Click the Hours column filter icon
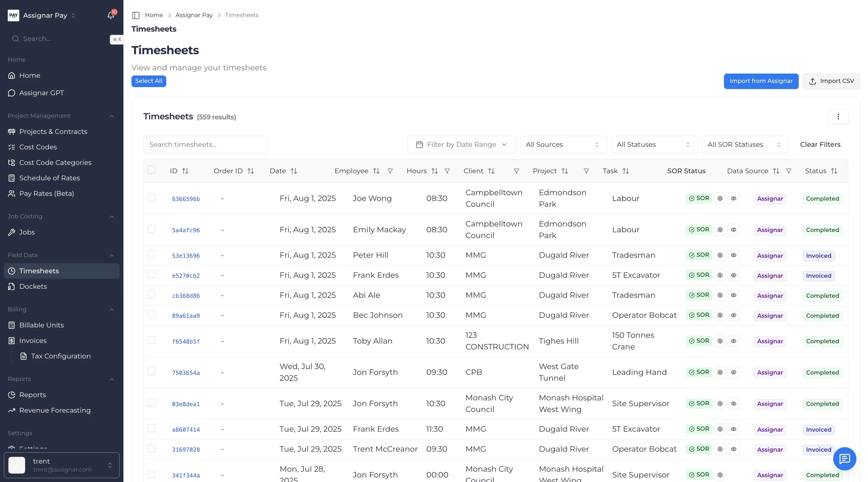The image size is (868, 482). (447, 171)
